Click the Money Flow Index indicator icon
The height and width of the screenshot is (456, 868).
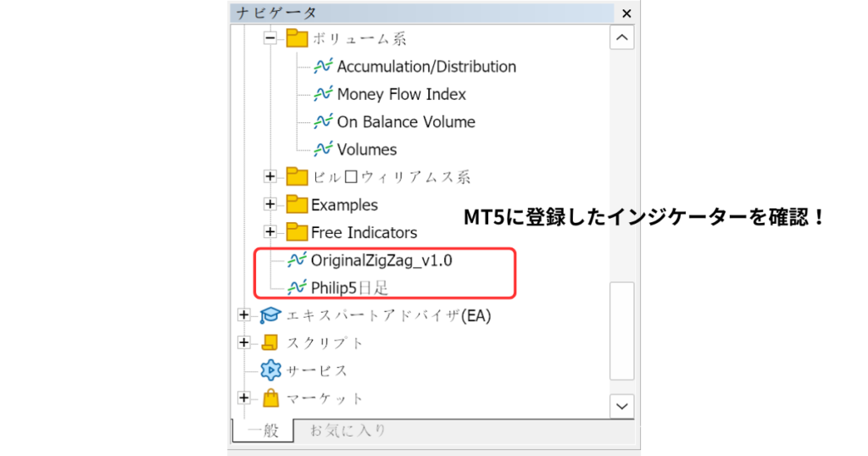[323, 93]
